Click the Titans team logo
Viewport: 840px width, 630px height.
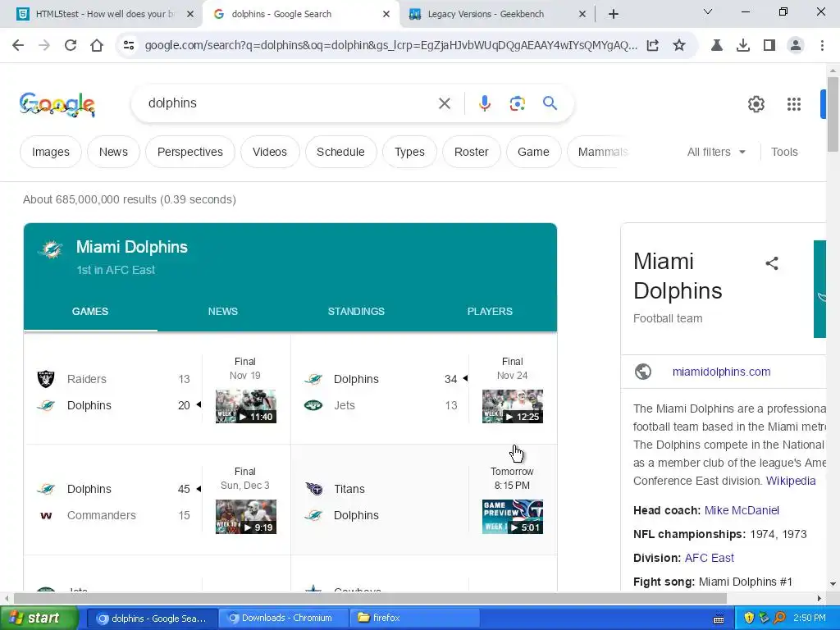coord(313,489)
